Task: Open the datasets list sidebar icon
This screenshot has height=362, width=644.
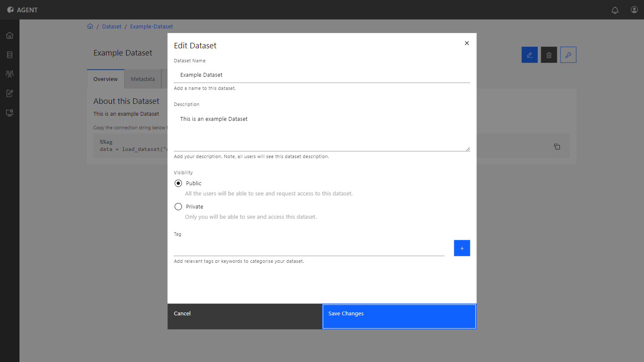Action: point(10,55)
